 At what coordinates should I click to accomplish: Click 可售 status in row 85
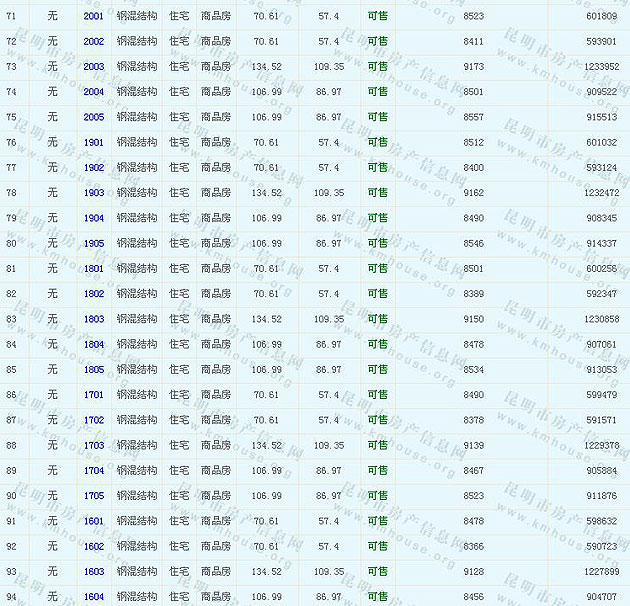(378, 369)
